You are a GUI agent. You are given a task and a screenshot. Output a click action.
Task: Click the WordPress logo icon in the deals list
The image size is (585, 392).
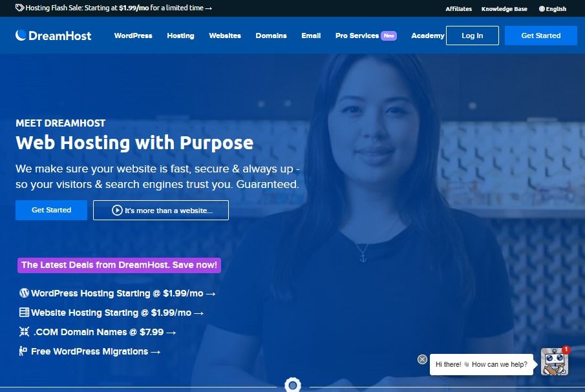tap(24, 293)
